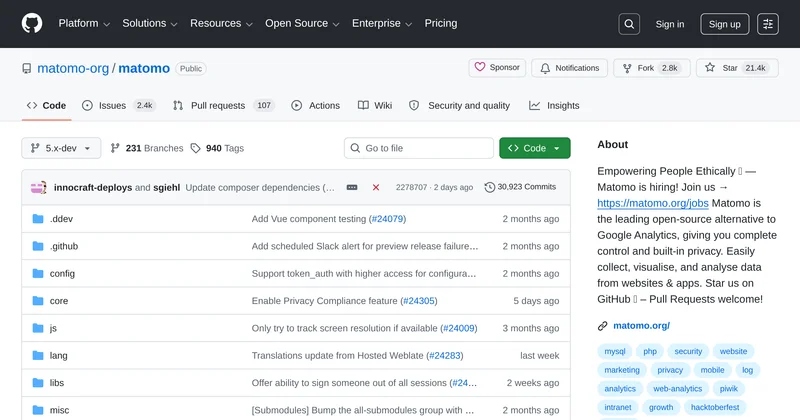
Task: Open the 940 Tags list
Action: coord(217,148)
